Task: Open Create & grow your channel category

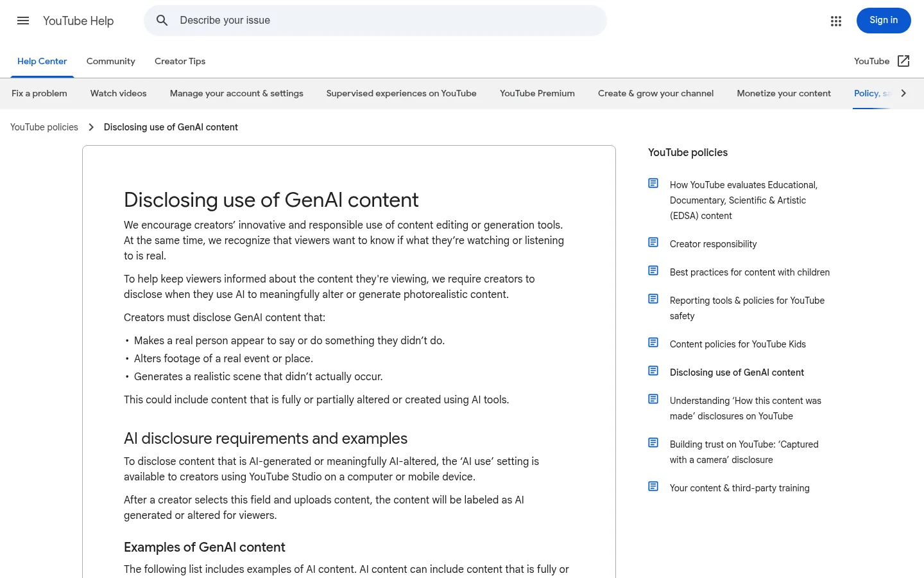Action: click(656, 93)
